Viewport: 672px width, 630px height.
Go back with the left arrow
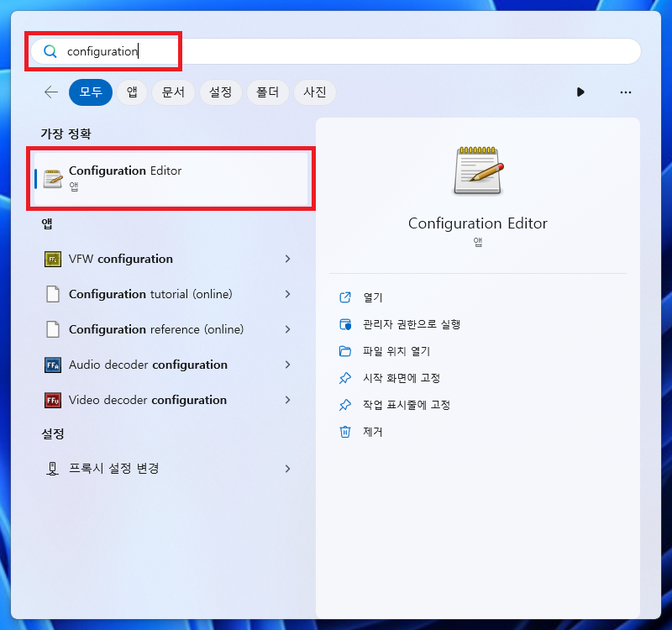click(x=51, y=92)
